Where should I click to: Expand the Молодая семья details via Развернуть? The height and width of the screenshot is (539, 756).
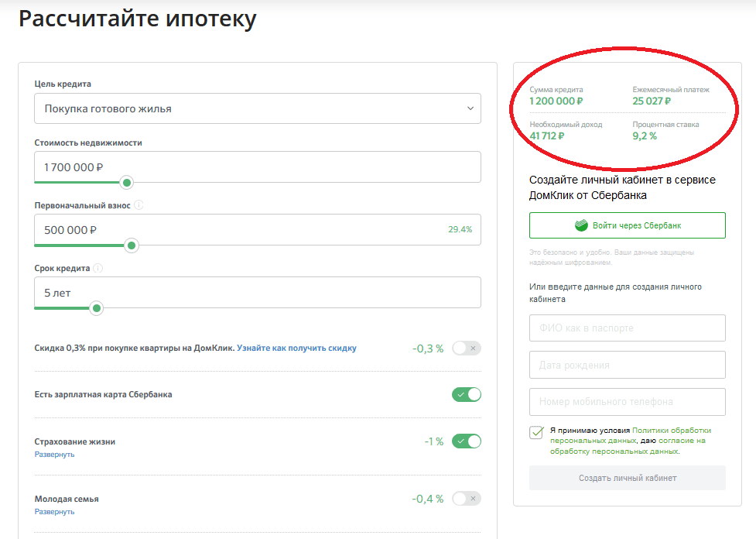tap(54, 511)
